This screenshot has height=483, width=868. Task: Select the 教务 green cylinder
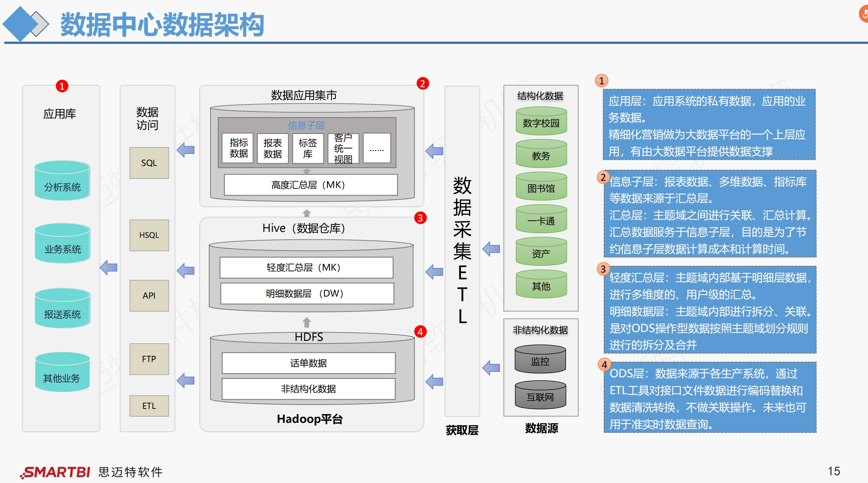coord(541,154)
